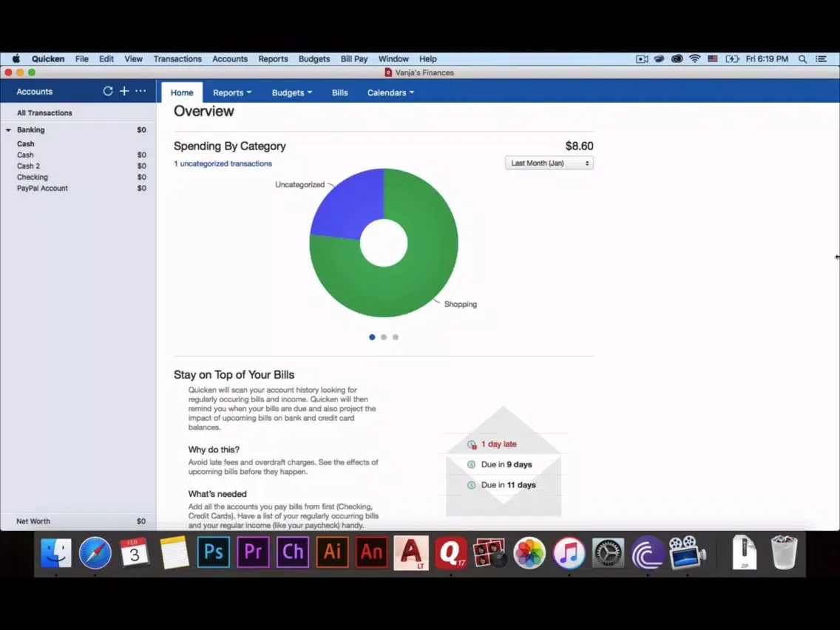Click the plus icon to add account
Viewport: 840px width, 630px height.
(124, 91)
